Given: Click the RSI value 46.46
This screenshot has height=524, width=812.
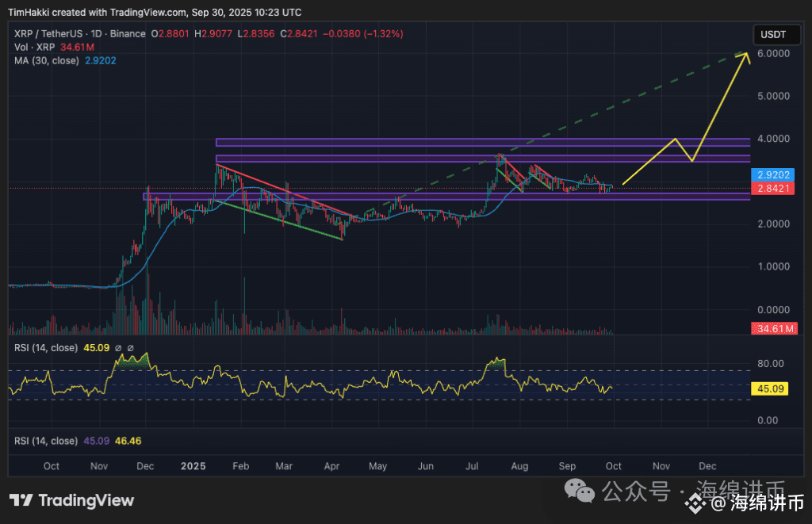Looking at the screenshot, I should [x=128, y=441].
